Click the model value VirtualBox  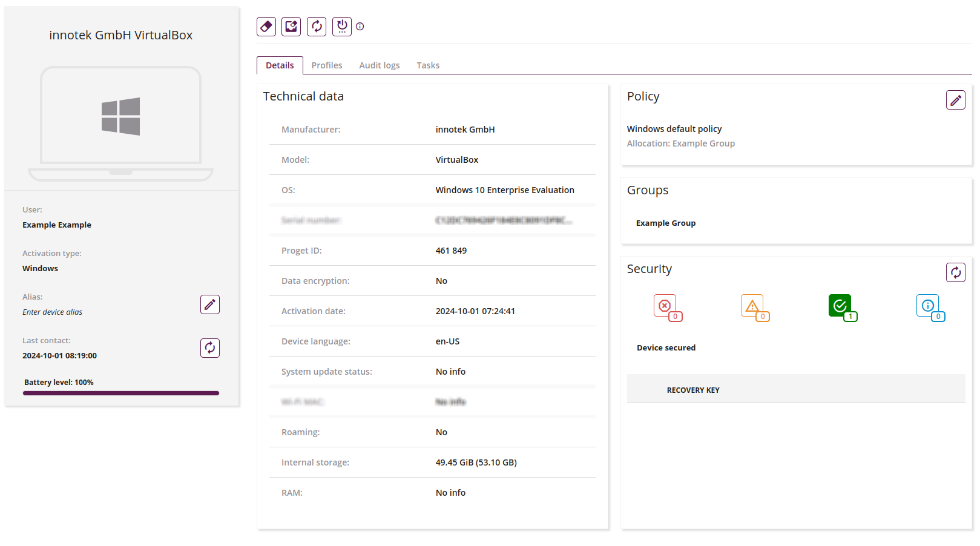[457, 160]
